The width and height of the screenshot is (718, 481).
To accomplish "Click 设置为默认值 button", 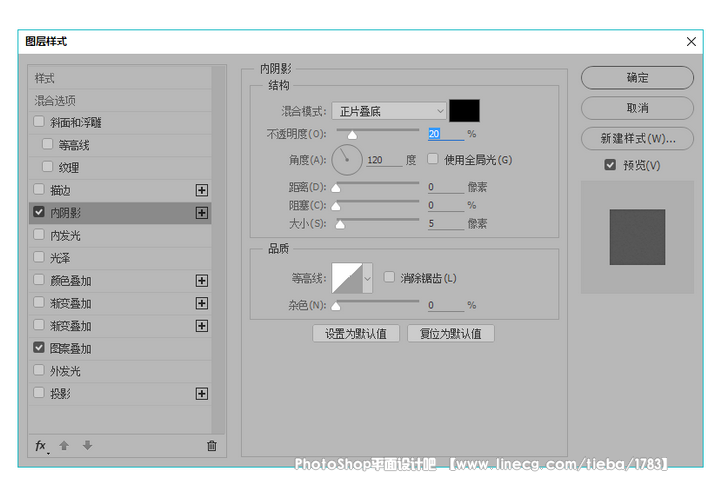I will pos(356,333).
